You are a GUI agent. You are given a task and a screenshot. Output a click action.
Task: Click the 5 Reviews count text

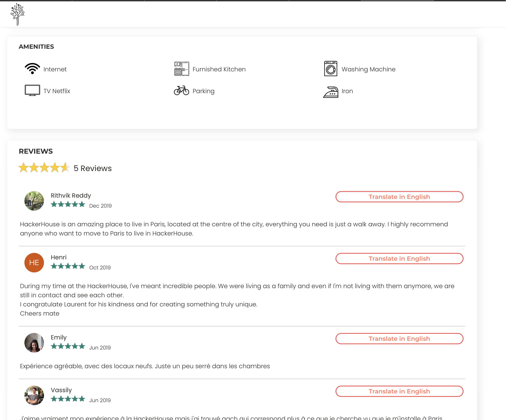[93, 168]
